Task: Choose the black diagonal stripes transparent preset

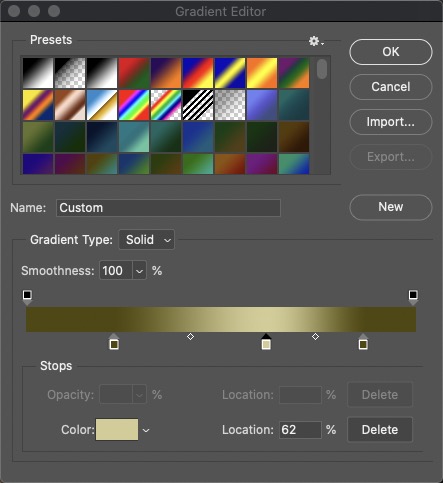Action: coord(198,105)
